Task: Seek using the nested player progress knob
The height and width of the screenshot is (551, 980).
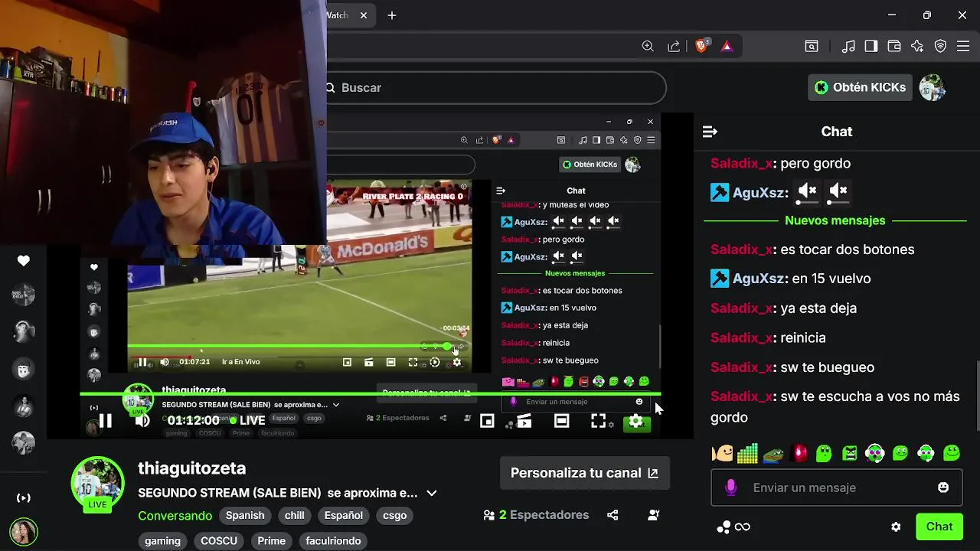Action: pyautogui.click(x=447, y=347)
